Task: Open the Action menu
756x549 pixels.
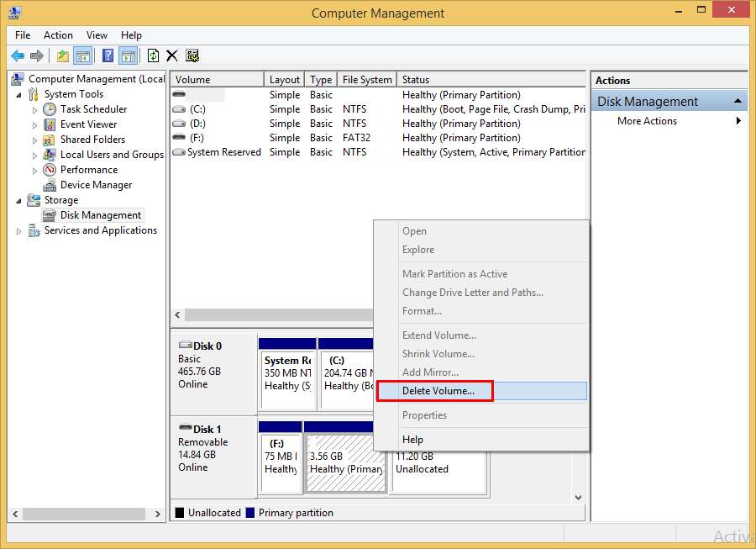Action: (x=58, y=35)
